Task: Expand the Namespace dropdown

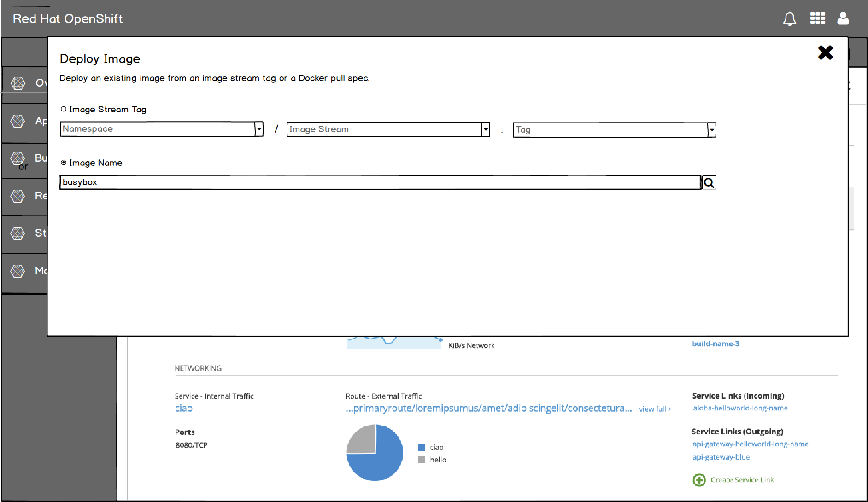Action: point(259,129)
